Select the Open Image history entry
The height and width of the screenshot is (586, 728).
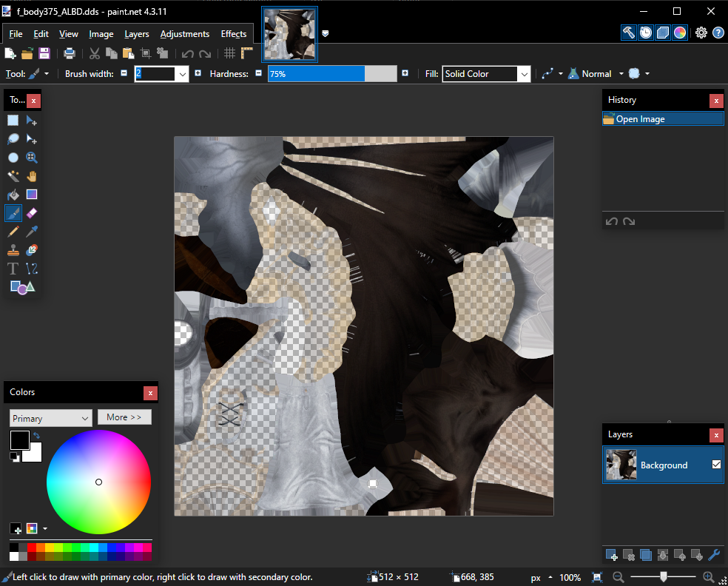[663, 119]
